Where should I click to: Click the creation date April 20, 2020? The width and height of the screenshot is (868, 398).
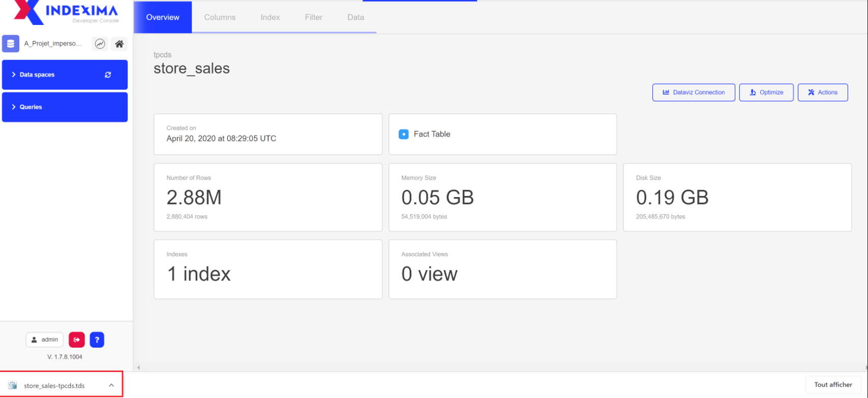coord(221,138)
